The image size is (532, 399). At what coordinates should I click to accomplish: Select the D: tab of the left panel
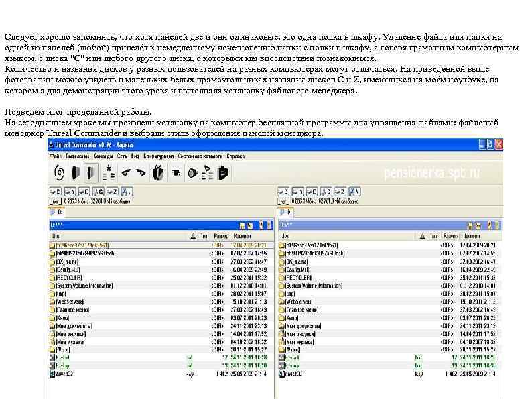pos(57,212)
